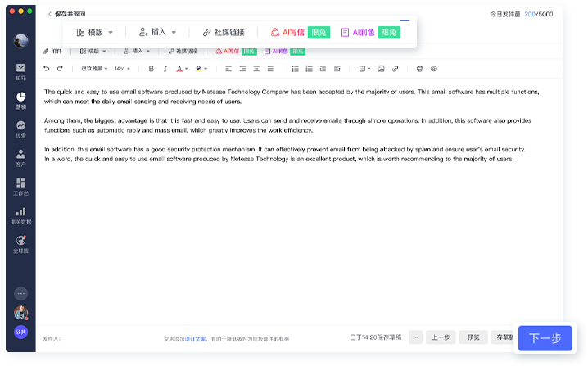Screen dimensions: 588x366
Task: Click the hyperlink icon in editor toolbar
Action: 396,69
